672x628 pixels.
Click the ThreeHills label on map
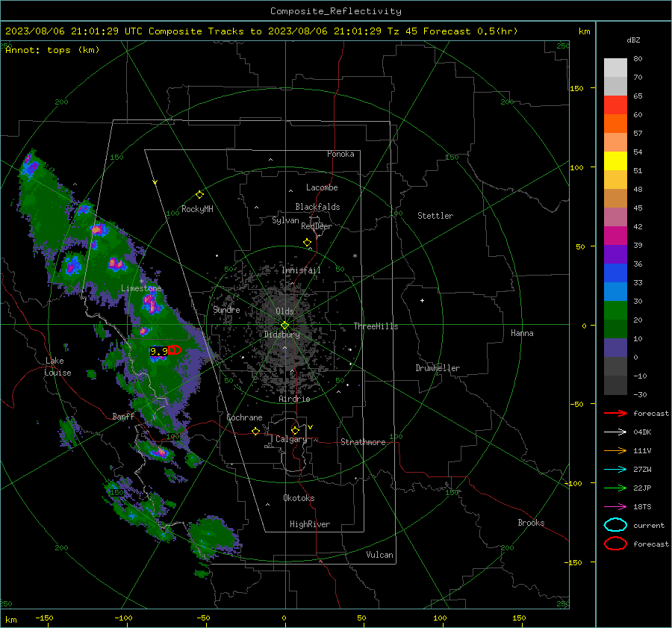[376, 326]
